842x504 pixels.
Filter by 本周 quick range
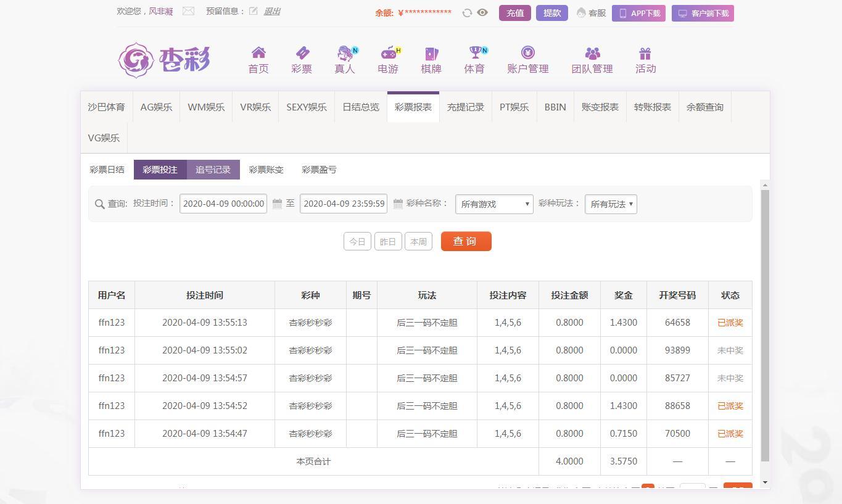pos(418,241)
